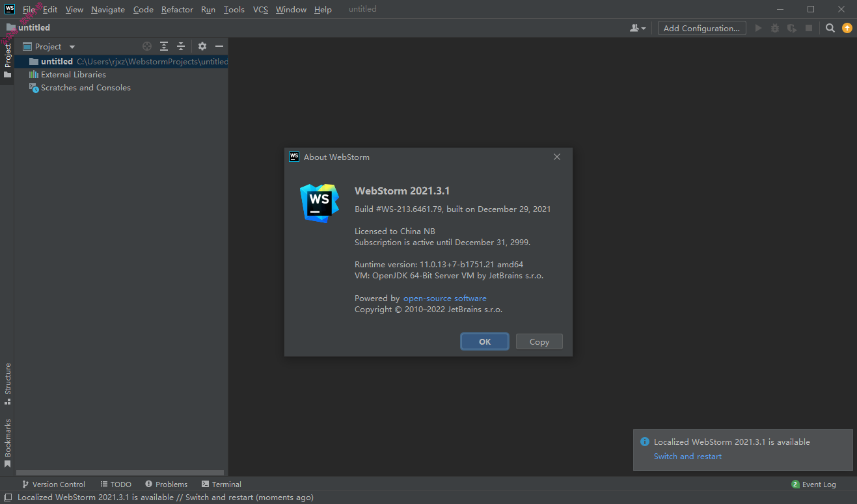Click the Build #WS-213.6461.79 line
Screen dimensions: 857x504
tap(453, 209)
